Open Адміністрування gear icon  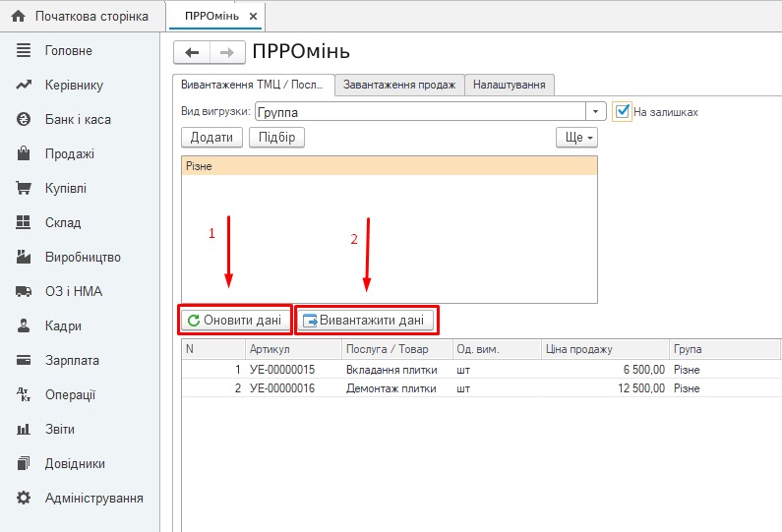click(x=25, y=498)
